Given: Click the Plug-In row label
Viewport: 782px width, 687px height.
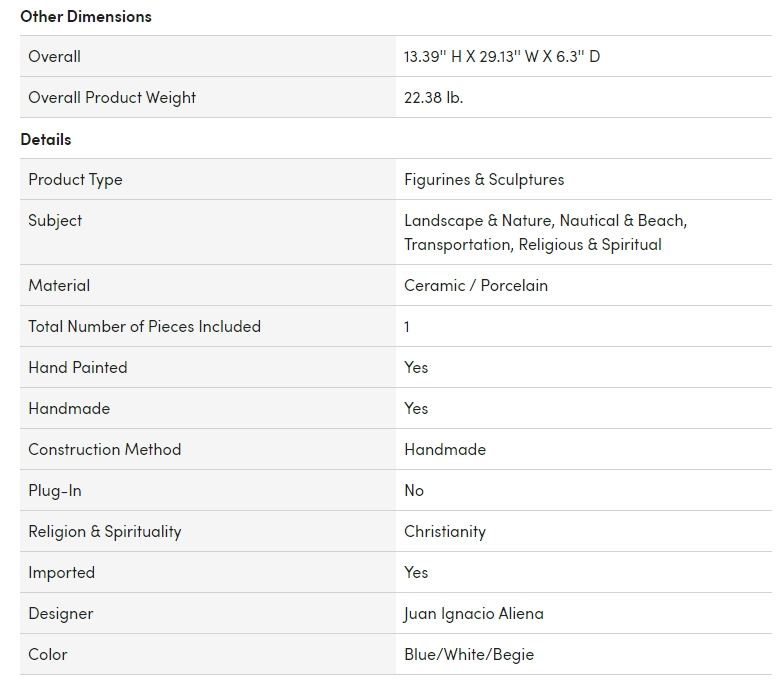Looking at the screenshot, I should [55, 490].
